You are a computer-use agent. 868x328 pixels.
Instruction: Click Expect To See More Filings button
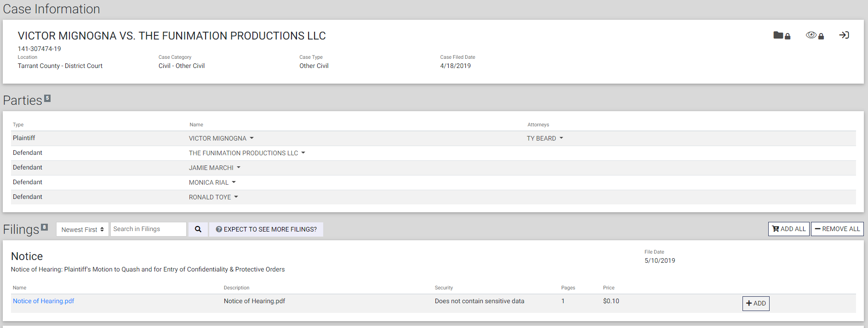[x=266, y=229]
